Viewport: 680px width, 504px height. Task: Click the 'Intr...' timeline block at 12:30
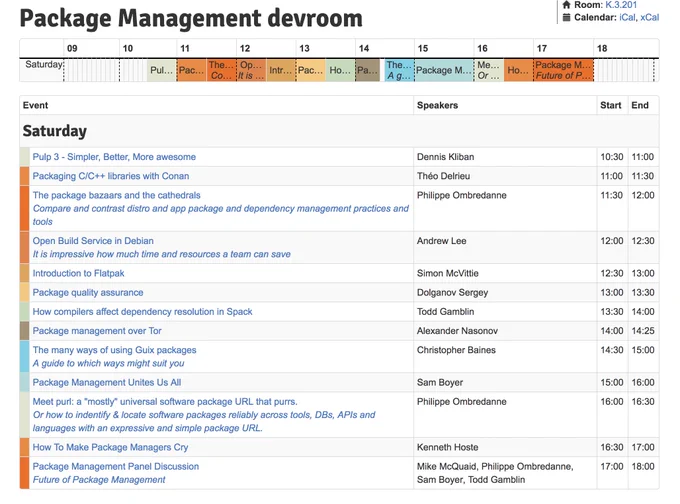click(x=281, y=70)
